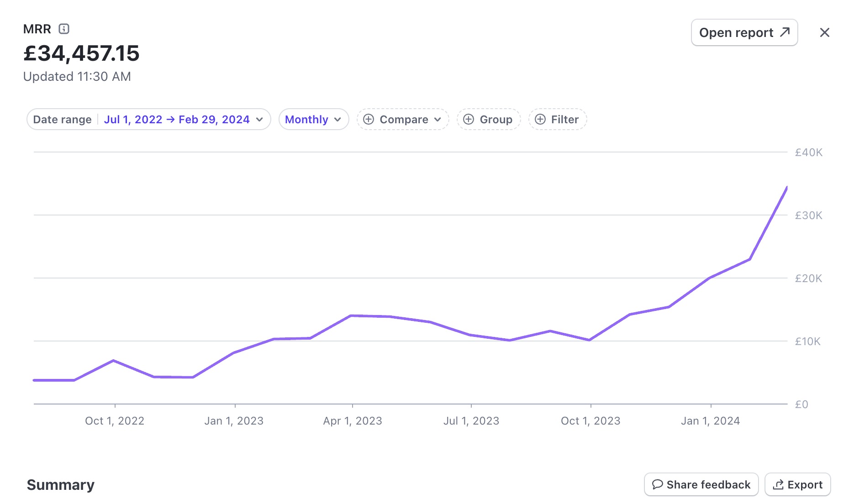854x504 pixels.
Task: Click the plus icon beside Filter
Action: pos(540,120)
